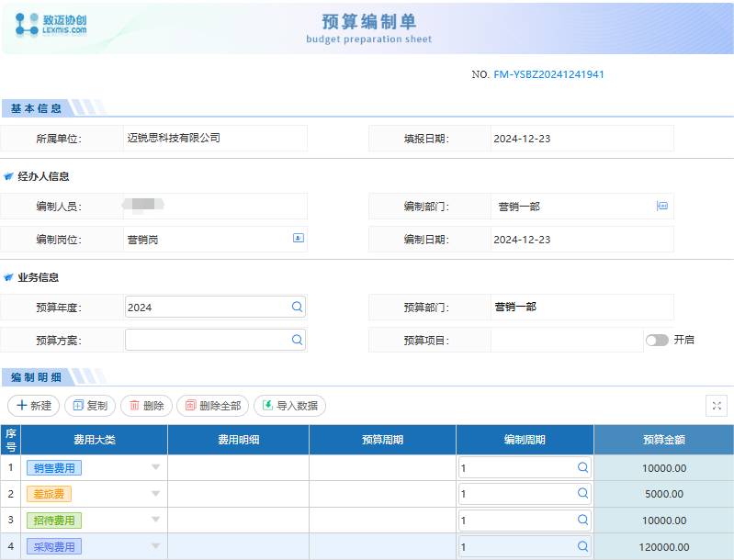Click the 导入数据 button
This screenshot has height=560, width=734.
coord(289,406)
